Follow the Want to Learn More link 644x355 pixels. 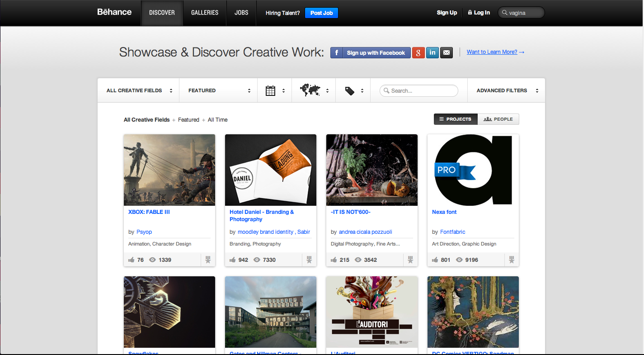[492, 52]
